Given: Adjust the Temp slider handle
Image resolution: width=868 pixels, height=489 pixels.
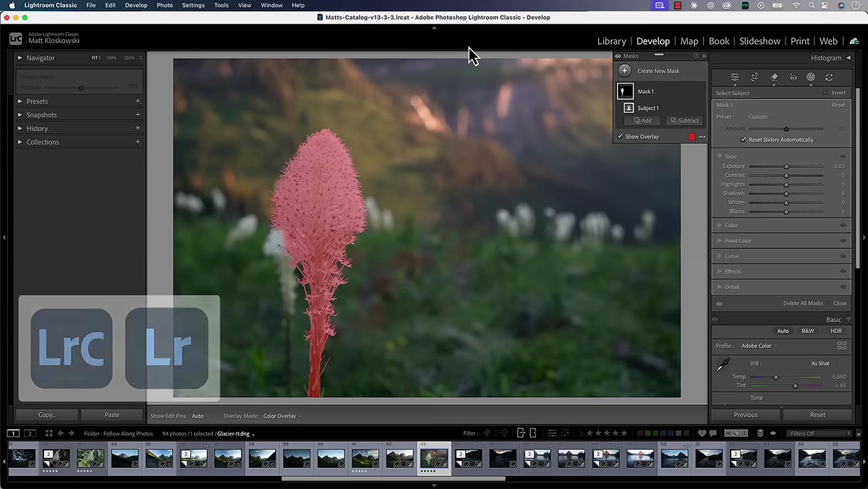Looking at the screenshot, I should tap(776, 377).
